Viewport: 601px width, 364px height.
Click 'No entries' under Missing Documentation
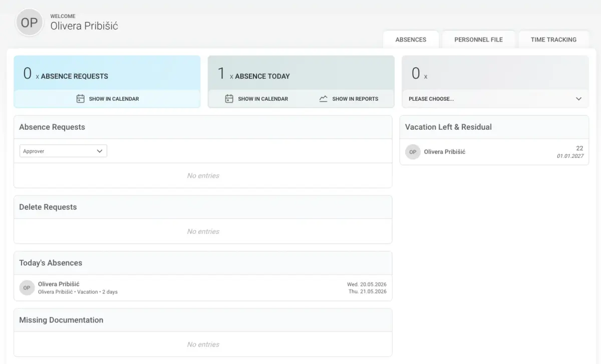click(x=203, y=344)
